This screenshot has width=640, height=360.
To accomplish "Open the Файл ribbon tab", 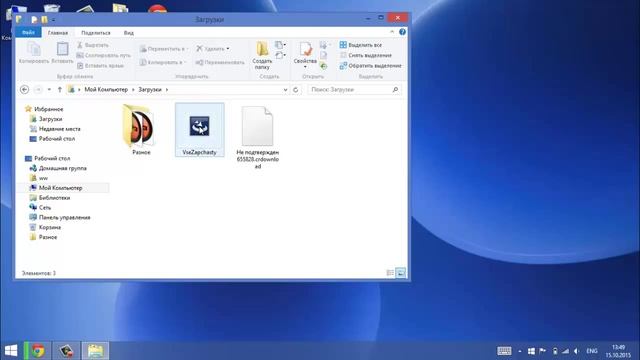I will point(28,32).
